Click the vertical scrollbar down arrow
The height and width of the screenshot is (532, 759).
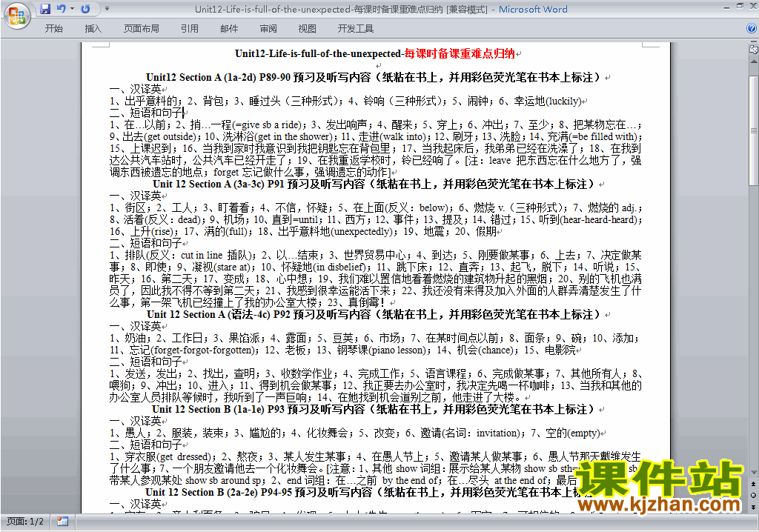(x=754, y=473)
